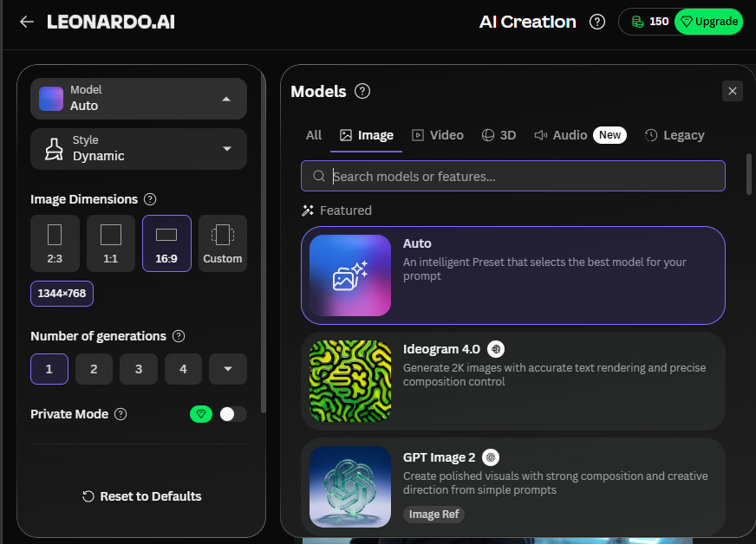Select the 1:1 aspect ratio
Image resolution: width=756 pixels, height=544 pixels.
pyautogui.click(x=111, y=243)
